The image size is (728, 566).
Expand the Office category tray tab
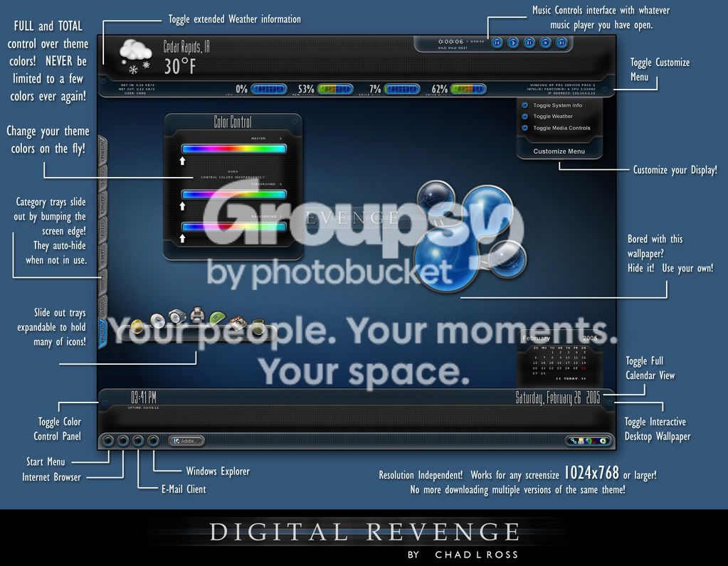pyautogui.click(x=102, y=229)
